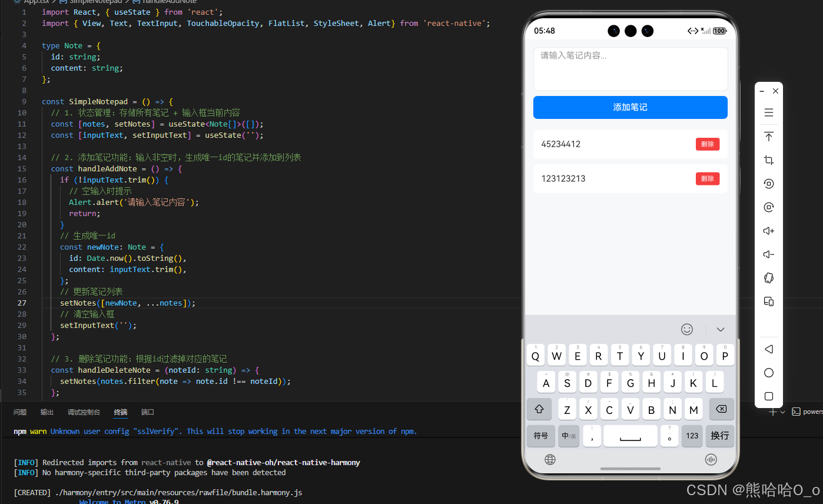Tap the space bar on the keyboard
Image resolution: width=823 pixels, height=504 pixels.
coord(630,436)
